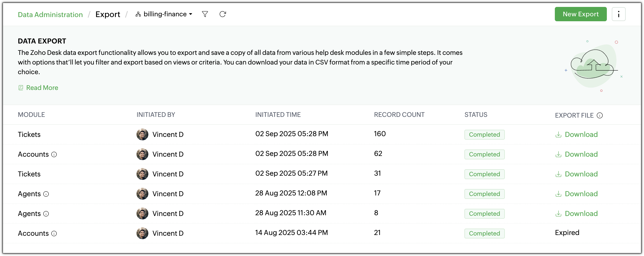
Task: Click Vincent D's avatar in first row
Action: [x=142, y=134]
